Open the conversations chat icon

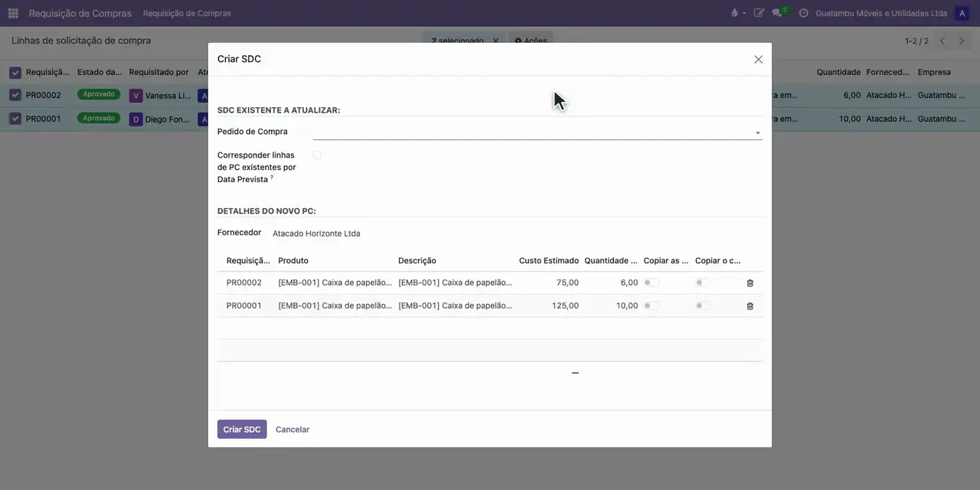778,13
